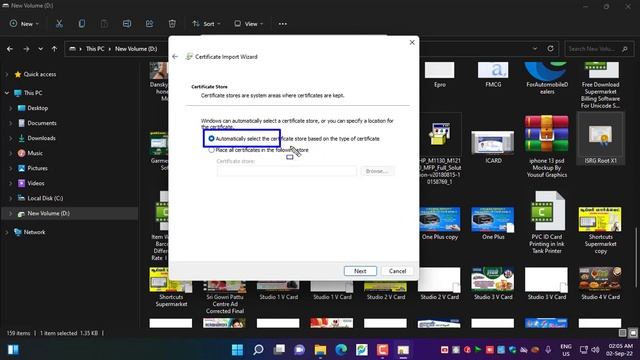Go up one folder level
The image size is (640, 360).
tap(54, 49)
